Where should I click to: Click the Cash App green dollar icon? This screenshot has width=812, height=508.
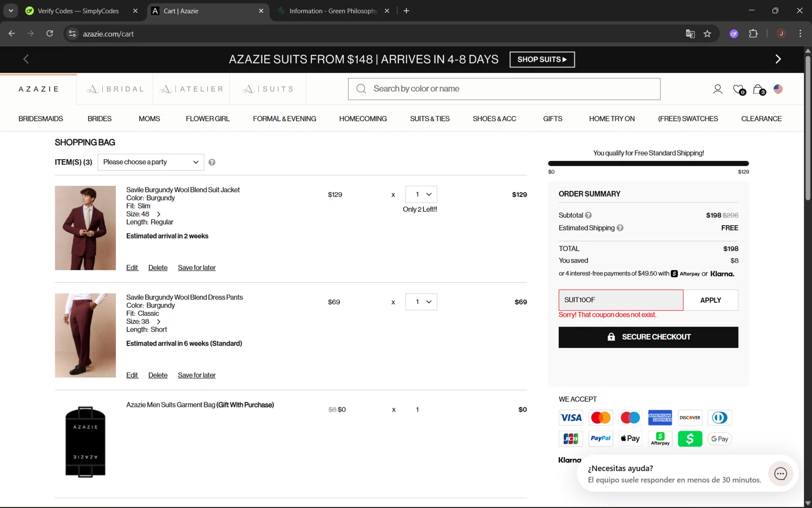coord(690,439)
